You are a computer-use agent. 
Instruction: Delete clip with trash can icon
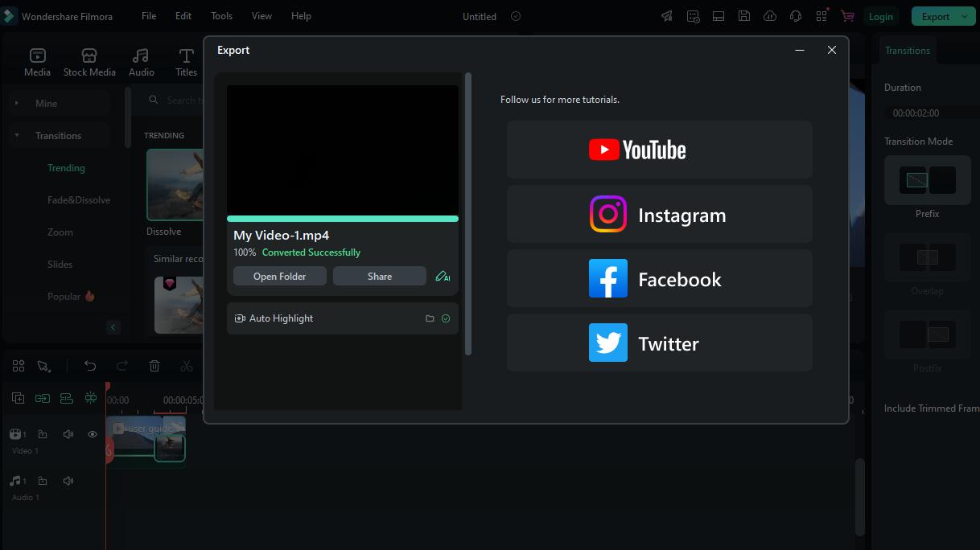point(154,366)
